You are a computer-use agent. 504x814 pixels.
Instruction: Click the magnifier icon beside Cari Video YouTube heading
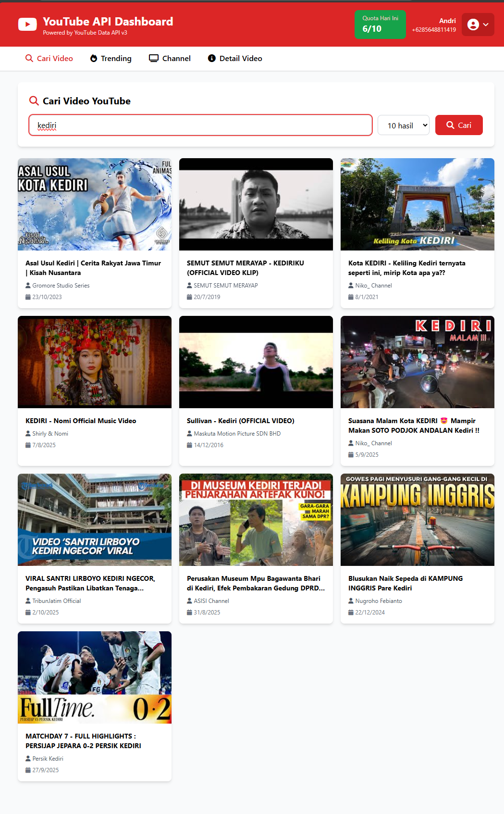(x=34, y=101)
